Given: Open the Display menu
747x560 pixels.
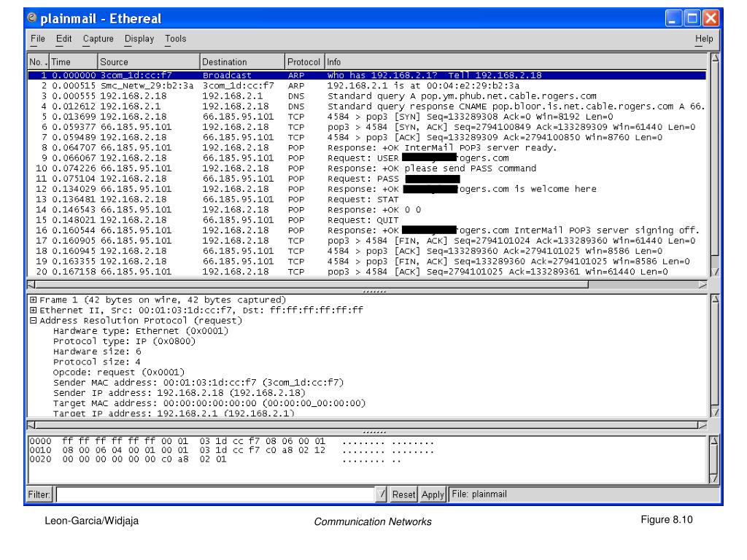Looking at the screenshot, I should (x=139, y=39).
